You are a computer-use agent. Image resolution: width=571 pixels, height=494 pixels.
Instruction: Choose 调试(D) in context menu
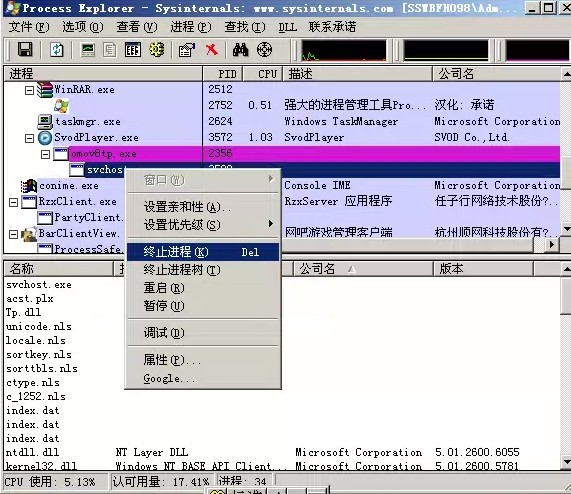203,332
